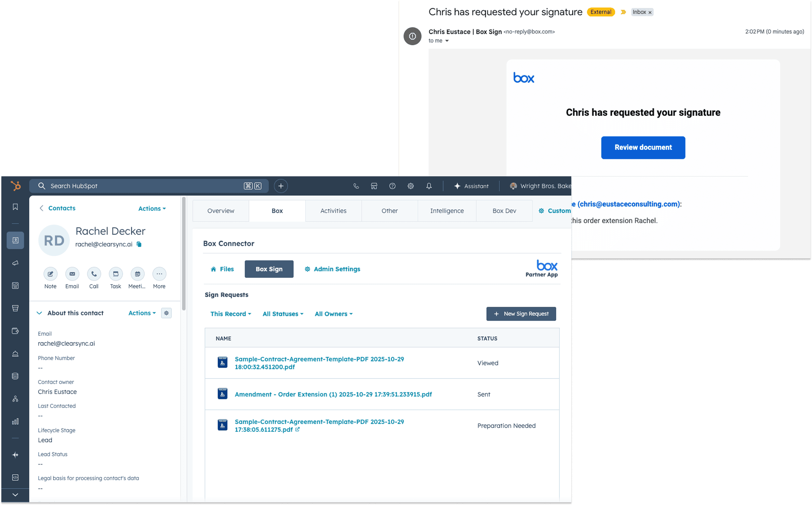Open the More actions ellipsis icon
The image size is (812, 505).
(159, 274)
